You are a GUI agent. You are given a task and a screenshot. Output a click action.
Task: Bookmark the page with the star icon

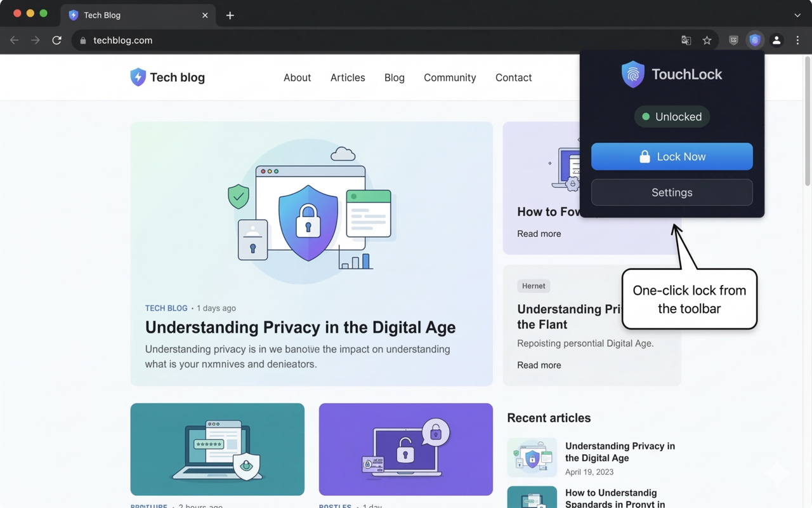(707, 40)
